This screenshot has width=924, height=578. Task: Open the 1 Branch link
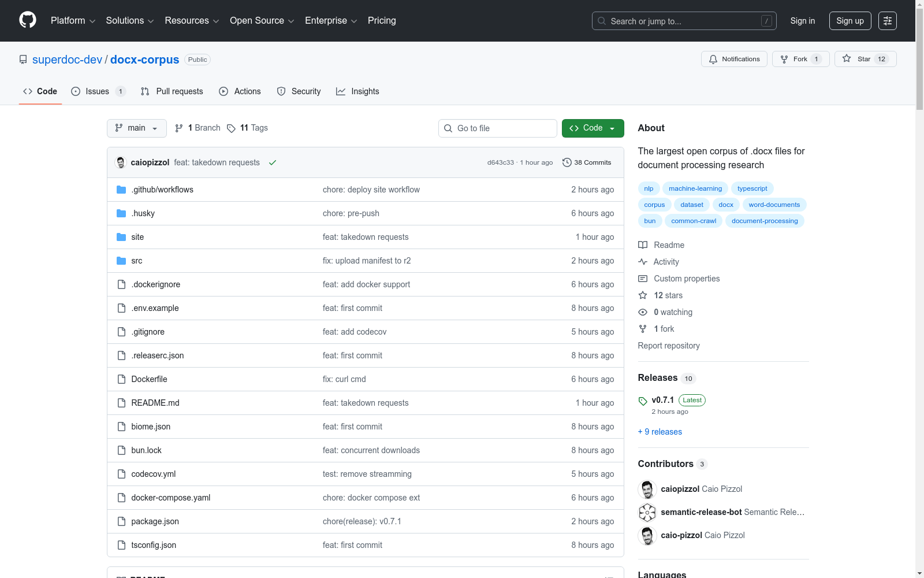pos(198,128)
